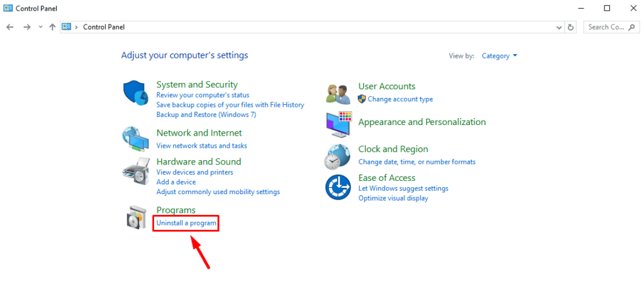
Task: Click the Search Control Panel field
Action: click(x=611, y=27)
